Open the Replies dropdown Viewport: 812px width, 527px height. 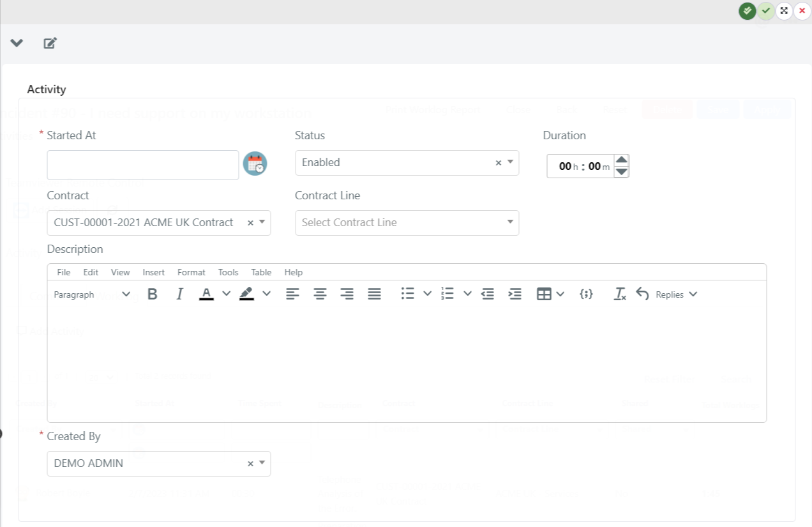click(x=677, y=294)
